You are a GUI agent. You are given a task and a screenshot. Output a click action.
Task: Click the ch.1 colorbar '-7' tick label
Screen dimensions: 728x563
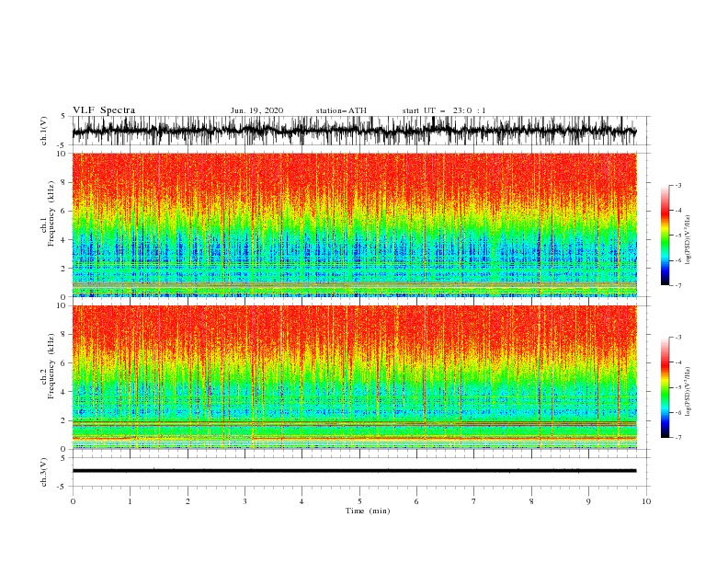[678, 285]
